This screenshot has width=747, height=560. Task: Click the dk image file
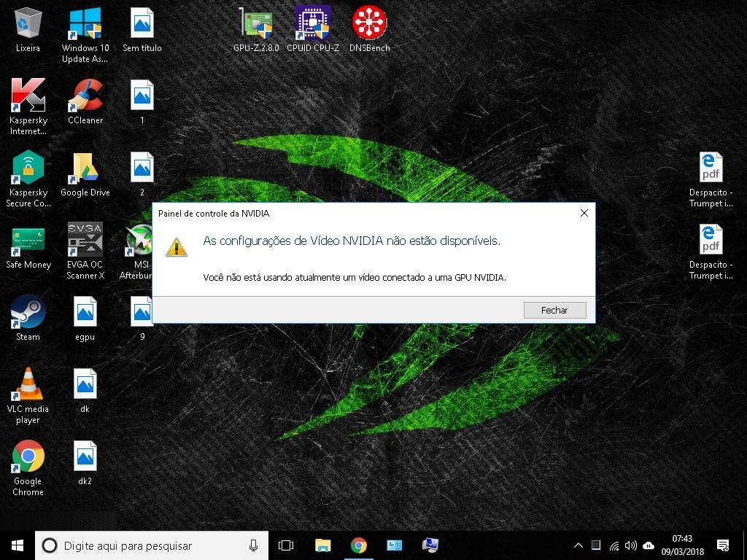pyautogui.click(x=85, y=391)
